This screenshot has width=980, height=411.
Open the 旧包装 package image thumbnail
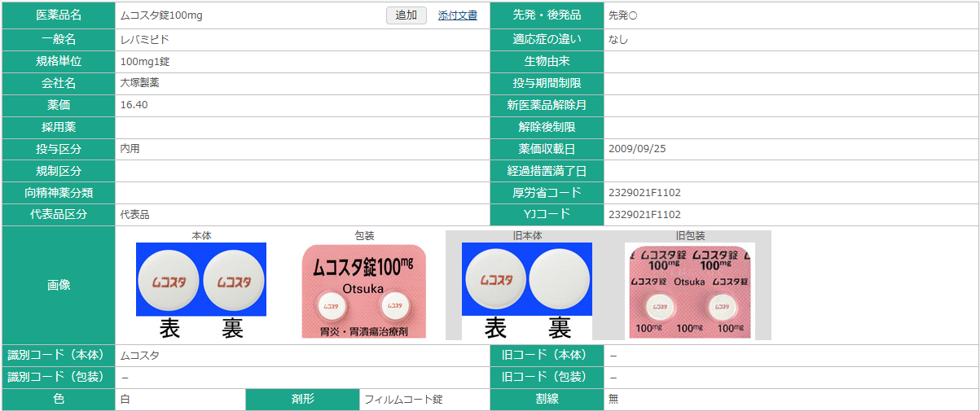pyautogui.click(x=690, y=291)
